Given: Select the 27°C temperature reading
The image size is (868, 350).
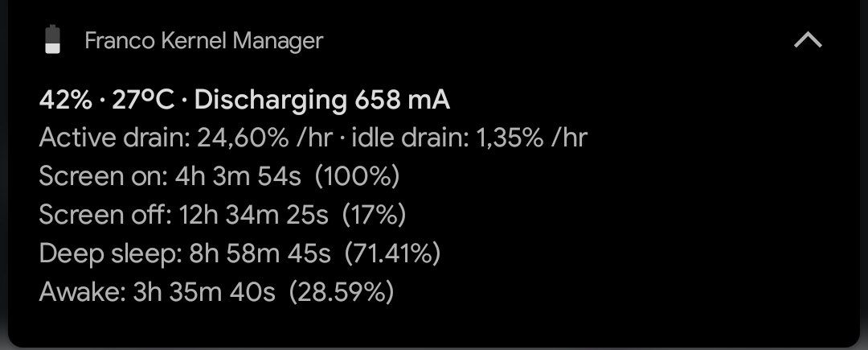Looking at the screenshot, I should 143,101.
